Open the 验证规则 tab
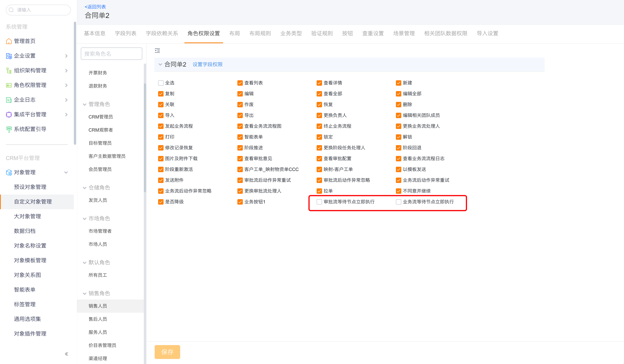This screenshot has height=364, width=624. (321, 33)
